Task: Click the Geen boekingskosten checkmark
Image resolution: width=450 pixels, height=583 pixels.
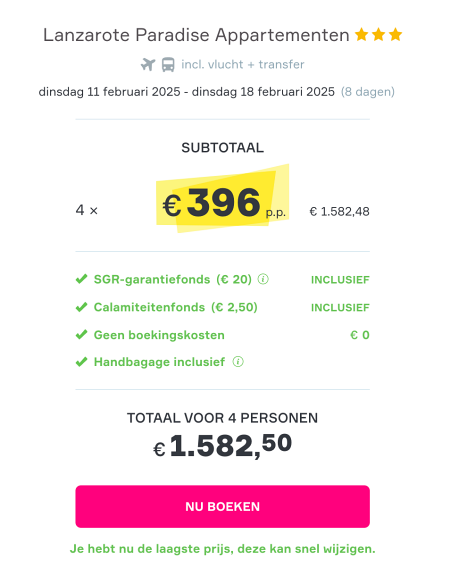Action: [x=81, y=335]
